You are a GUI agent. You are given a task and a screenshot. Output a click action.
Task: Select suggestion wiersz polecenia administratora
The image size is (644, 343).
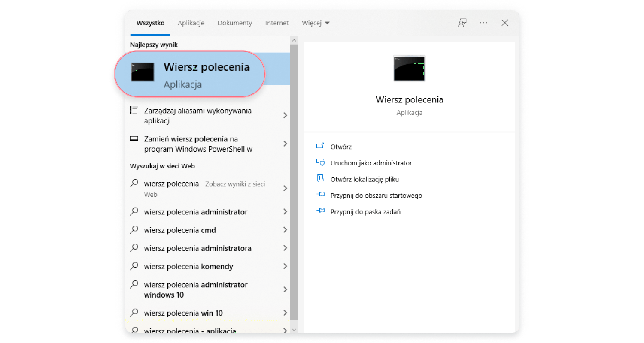pos(208,248)
